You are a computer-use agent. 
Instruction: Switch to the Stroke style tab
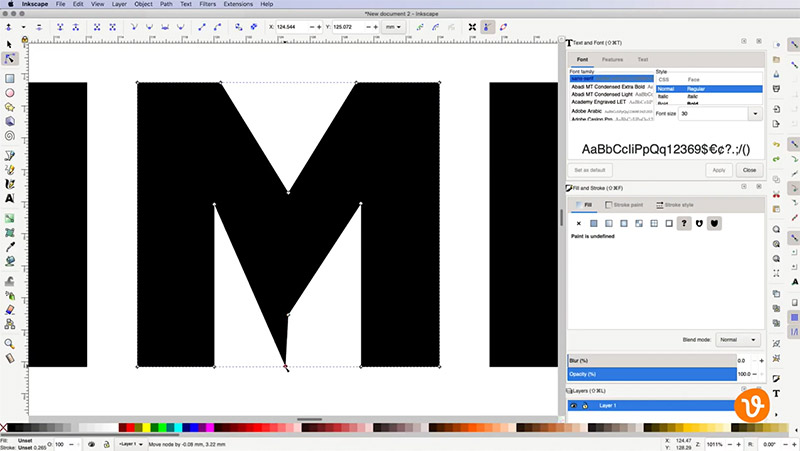[x=674, y=205]
